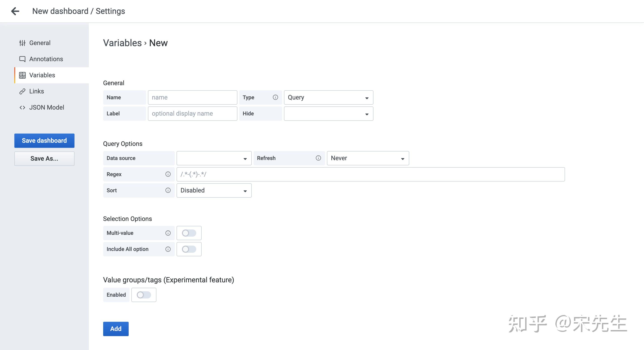Open the Annotations settings section
This screenshot has width=644, height=350.
tap(46, 59)
